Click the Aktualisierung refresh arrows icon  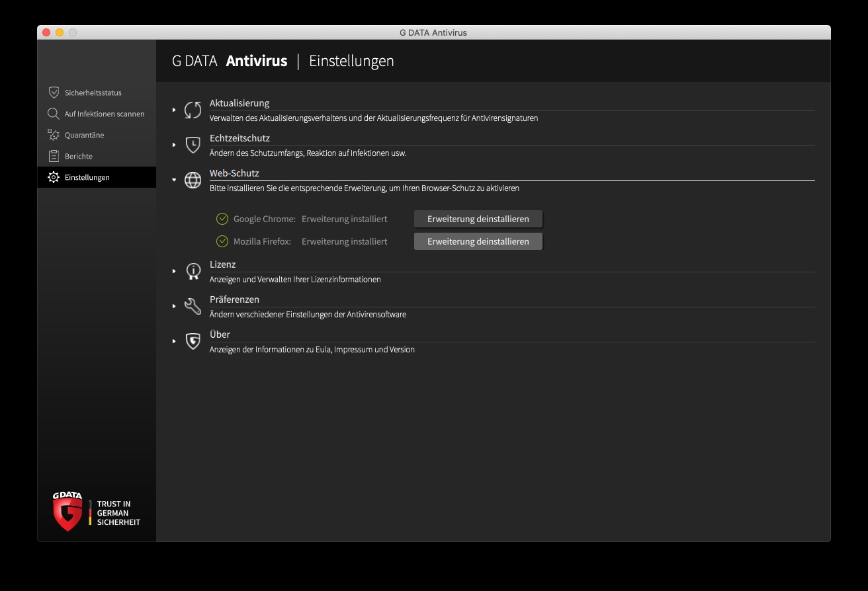click(193, 110)
